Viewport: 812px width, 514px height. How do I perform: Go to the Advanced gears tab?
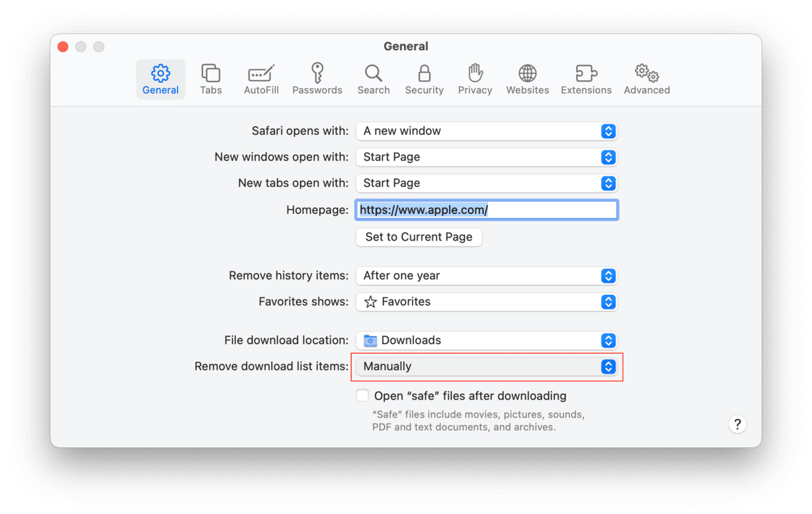pyautogui.click(x=647, y=80)
